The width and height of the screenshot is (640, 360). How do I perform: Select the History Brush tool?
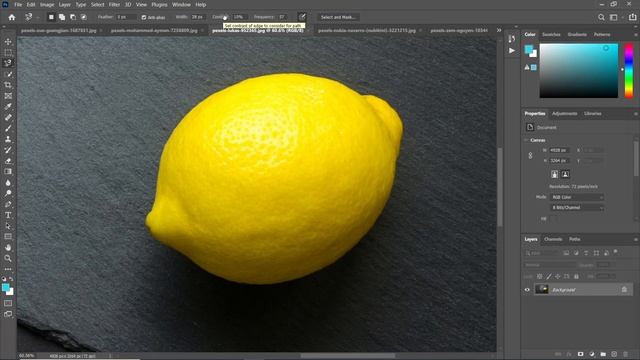8,150
